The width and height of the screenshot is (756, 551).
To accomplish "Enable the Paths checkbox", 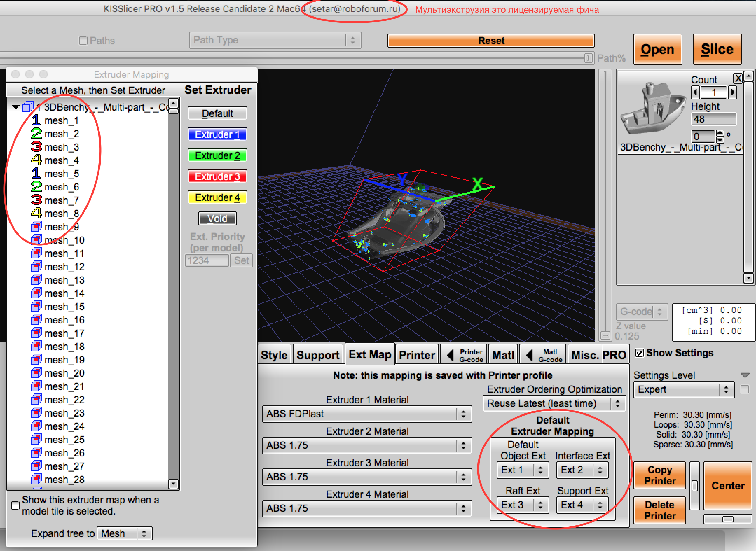I will 83,41.
